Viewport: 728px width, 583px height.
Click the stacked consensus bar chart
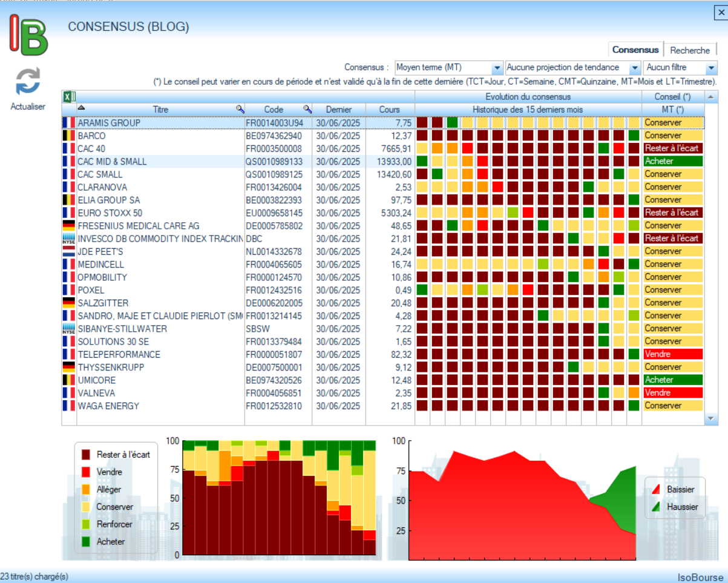(x=279, y=498)
